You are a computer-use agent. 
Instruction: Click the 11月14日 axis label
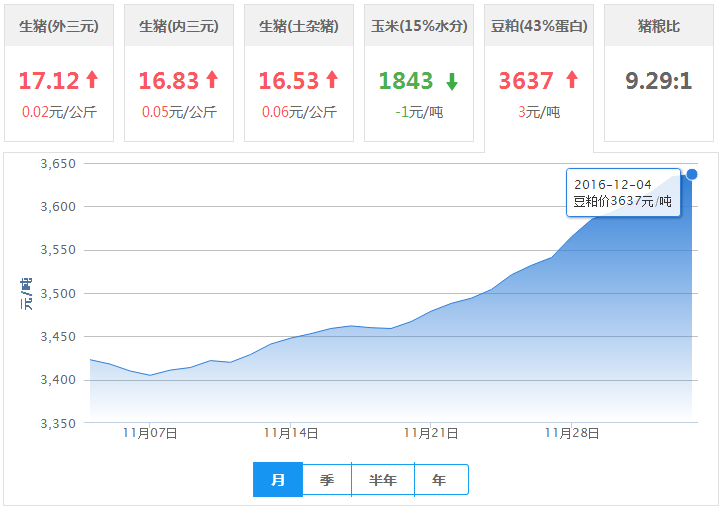pyautogui.click(x=291, y=433)
